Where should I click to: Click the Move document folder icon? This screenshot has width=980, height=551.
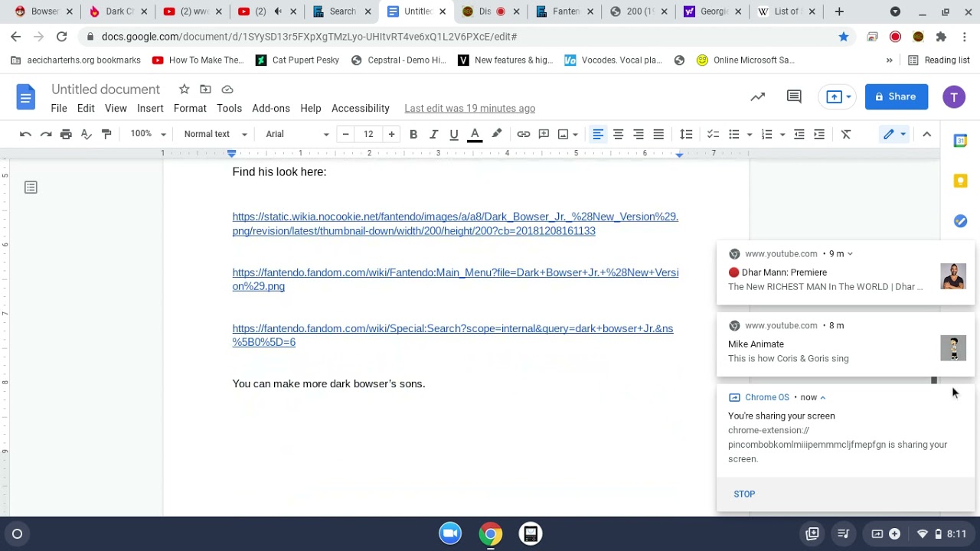point(205,90)
